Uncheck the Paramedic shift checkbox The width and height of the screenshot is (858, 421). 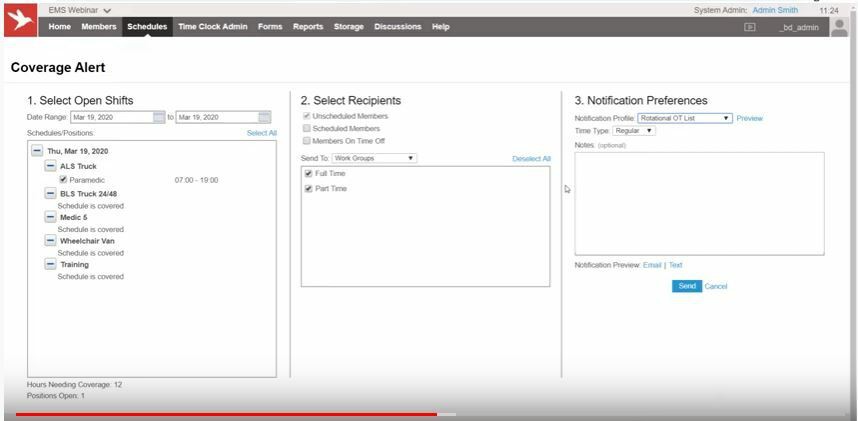pyautogui.click(x=64, y=180)
